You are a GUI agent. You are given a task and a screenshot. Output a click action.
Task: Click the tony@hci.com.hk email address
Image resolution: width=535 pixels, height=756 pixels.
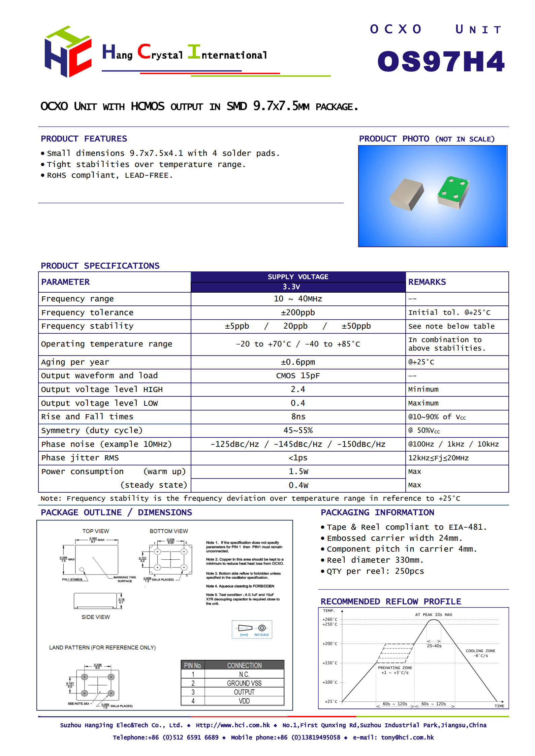(x=407, y=737)
